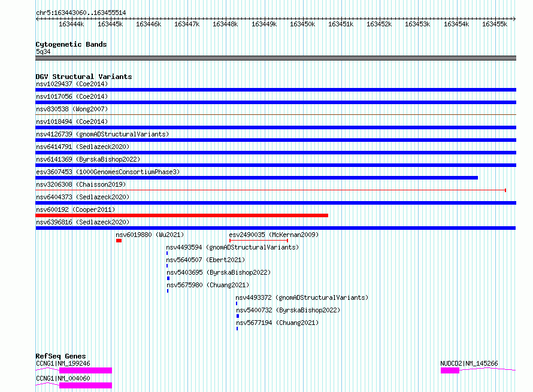
Task: Open variant nsv5403695 (ByrskaBishop2022) label
Action: coord(219,272)
